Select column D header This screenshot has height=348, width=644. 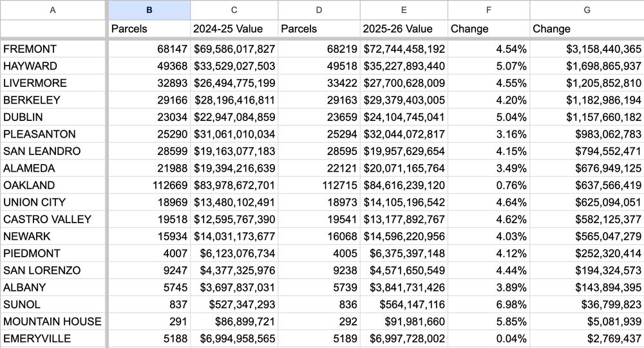[x=319, y=10]
